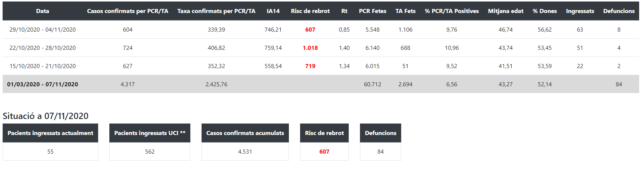644x170 pixels.
Task: Click the PCR Fetes column header
Action: click(373, 11)
